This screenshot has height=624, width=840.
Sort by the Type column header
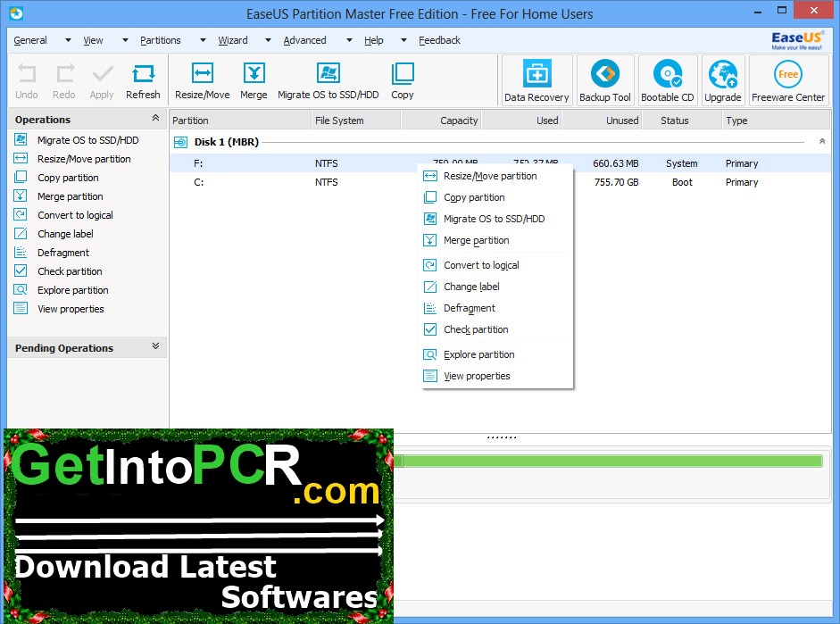click(x=776, y=121)
